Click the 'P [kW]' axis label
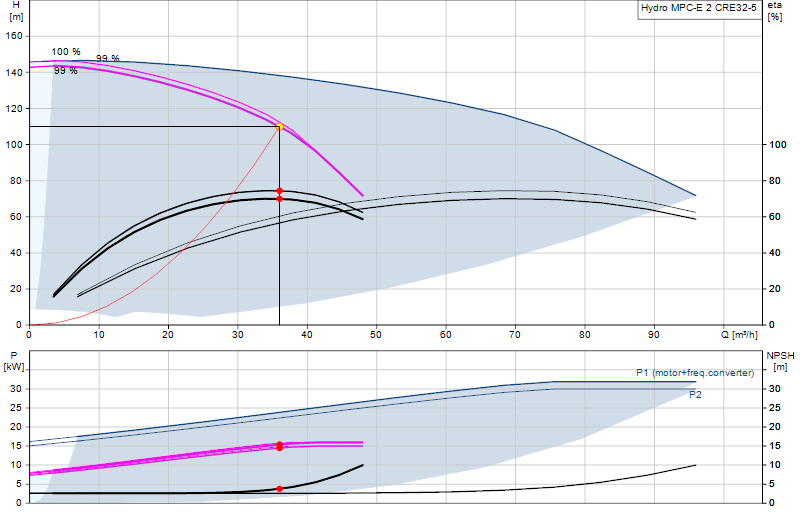Image resolution: width=800 pixels, height=520 pixels. 14,361
